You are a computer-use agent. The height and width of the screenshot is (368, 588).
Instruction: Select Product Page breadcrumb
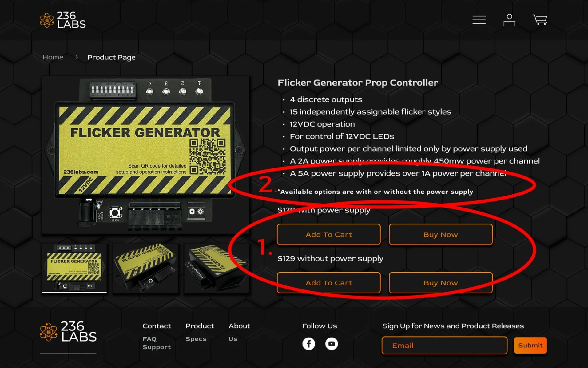point(111,57)
